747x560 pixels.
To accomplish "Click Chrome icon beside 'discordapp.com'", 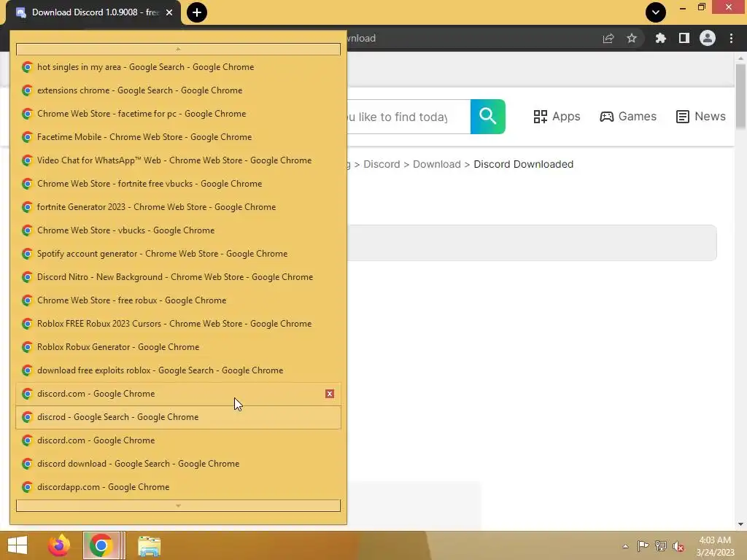I will point(27,487).
